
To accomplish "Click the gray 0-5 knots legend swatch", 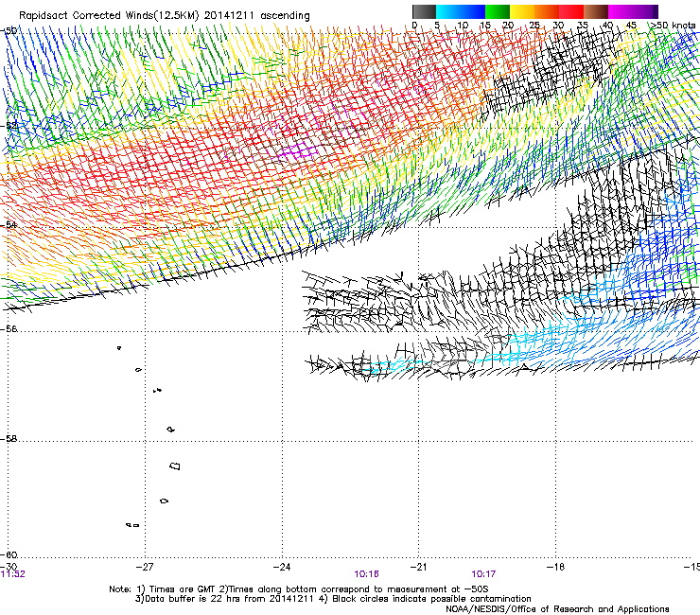I will pos(424,11).
